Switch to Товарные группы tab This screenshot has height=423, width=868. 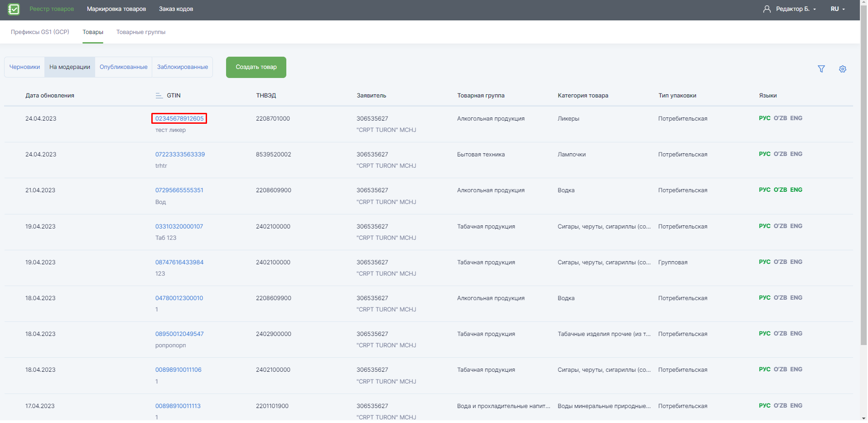tap(141, 32)
